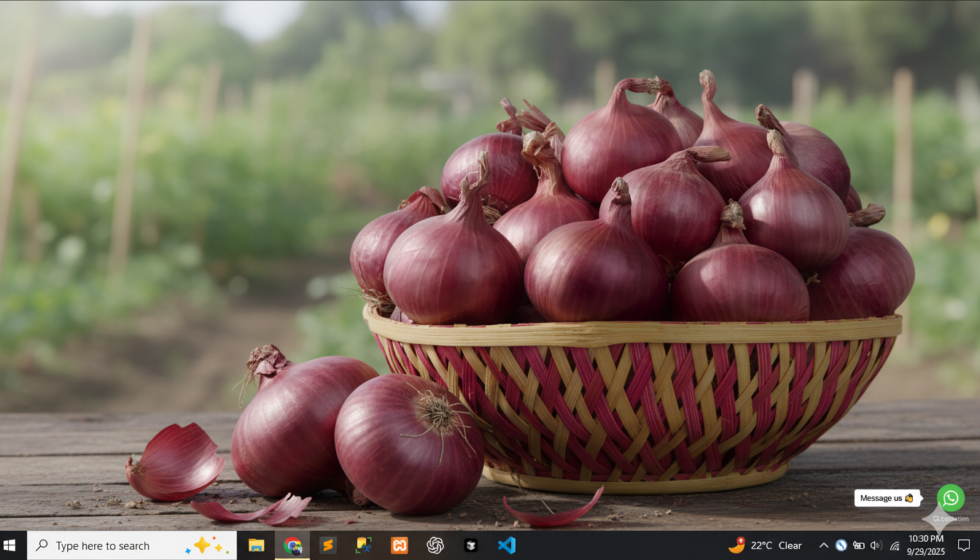Click the Copilot sparkles in the search bar
This screenshot has height=560, width=980.
click(x=208, y=545)
